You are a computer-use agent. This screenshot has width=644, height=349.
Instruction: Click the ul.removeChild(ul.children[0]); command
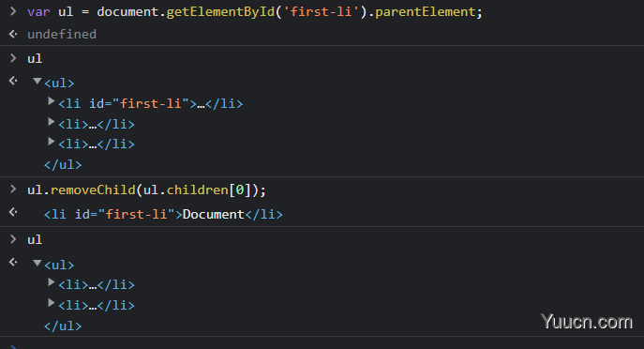(146, 190)
